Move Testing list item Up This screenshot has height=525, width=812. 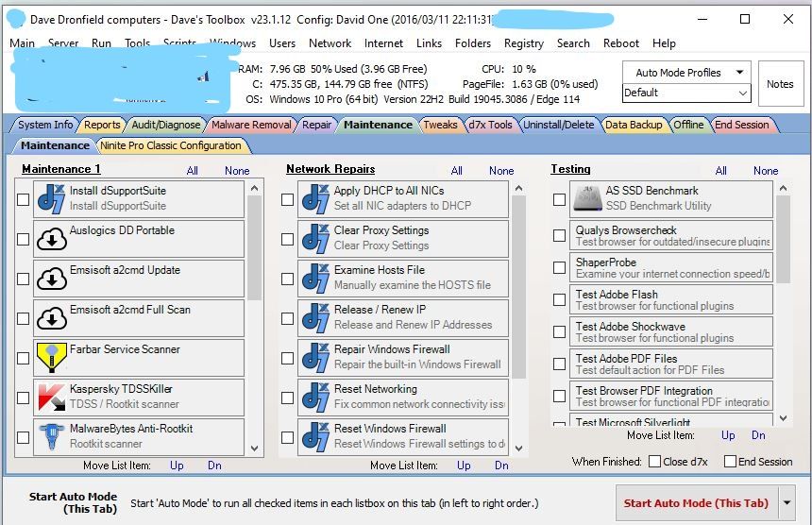[728, 435]
